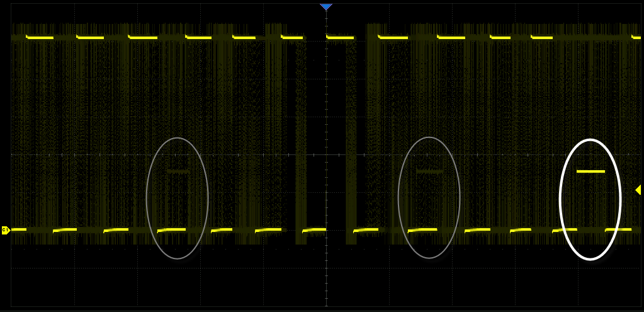
Task: Click the middle gray ellipse outline
Action: pyautogui.click(x=399, y=198)
